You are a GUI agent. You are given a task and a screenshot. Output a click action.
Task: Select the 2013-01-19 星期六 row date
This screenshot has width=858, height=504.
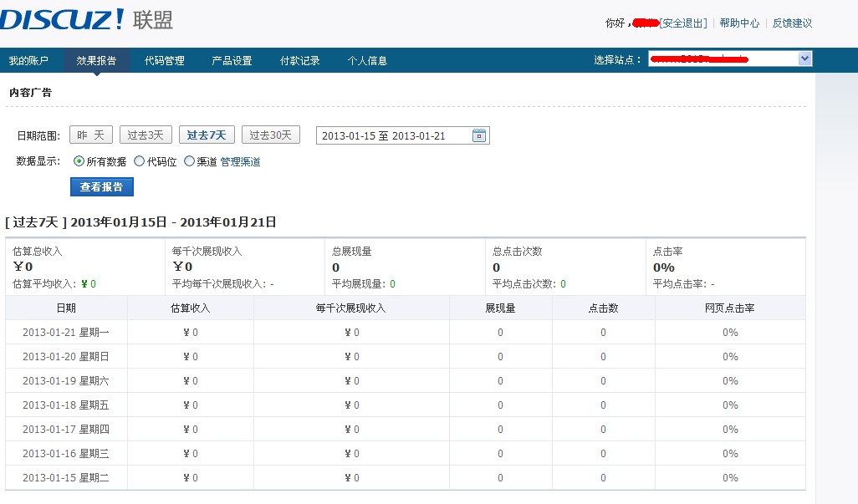click(66, 381)
